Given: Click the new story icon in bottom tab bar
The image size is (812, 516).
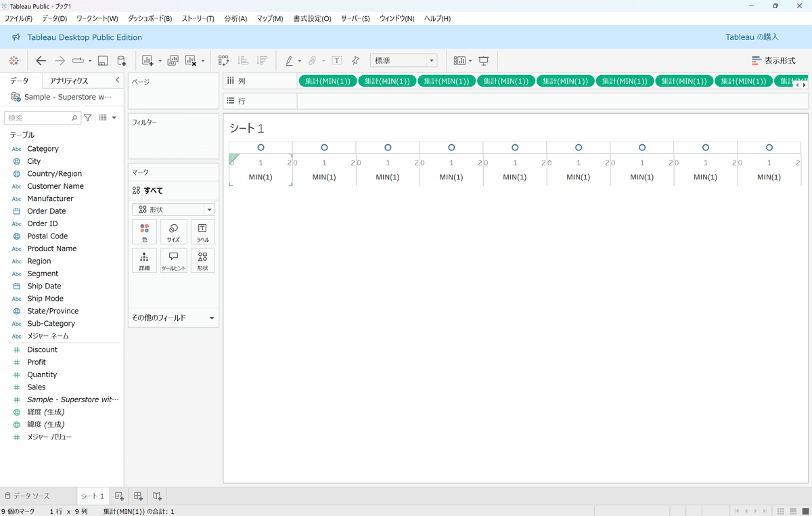Looking at the screenshot, I should coord(157,496).
